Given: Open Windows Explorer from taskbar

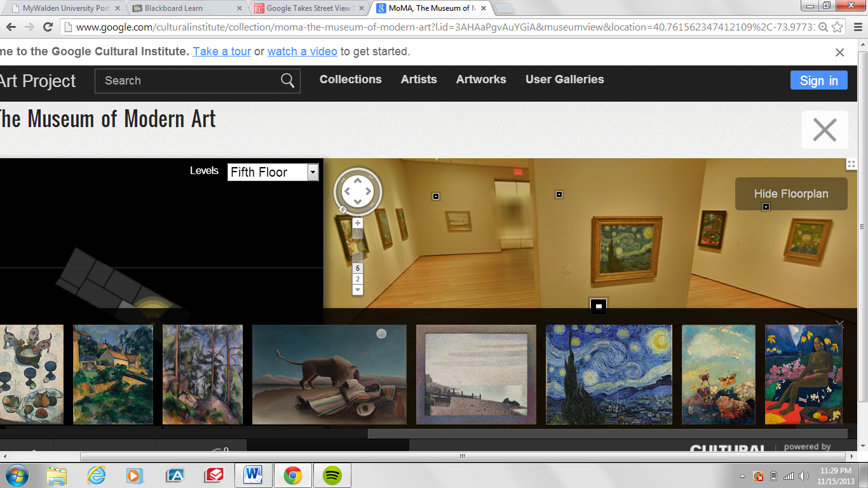Looking at the screenshot, I should tap(57, 475).
